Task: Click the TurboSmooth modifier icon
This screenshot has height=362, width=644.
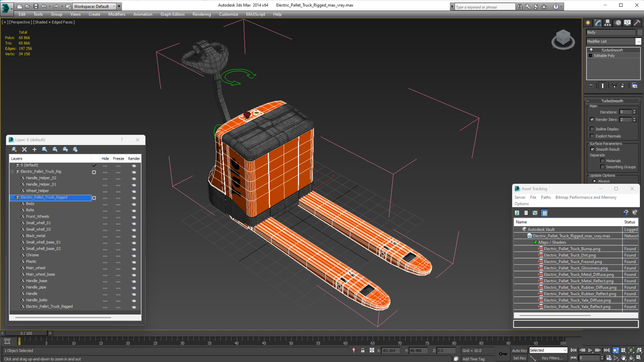Action: point(591,49)
